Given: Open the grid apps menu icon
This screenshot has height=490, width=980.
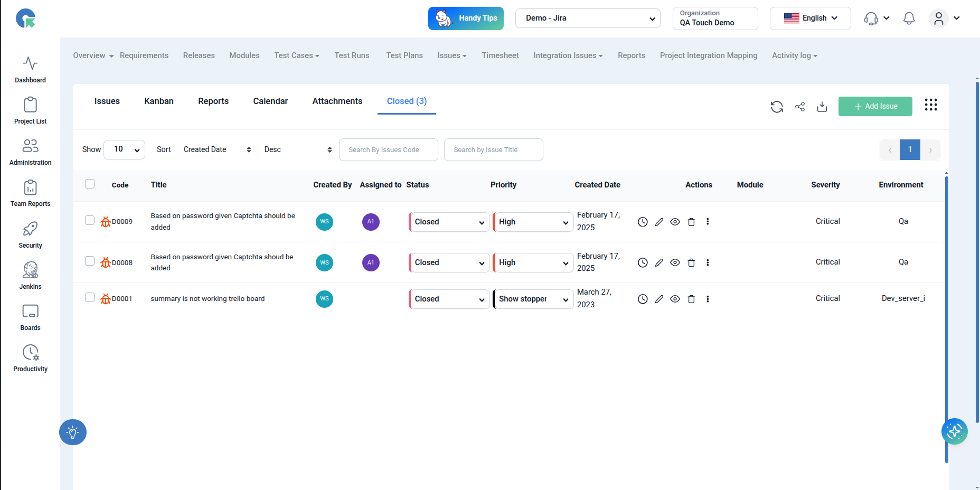Looking at the screenshot, I should (x=930, y=105).
